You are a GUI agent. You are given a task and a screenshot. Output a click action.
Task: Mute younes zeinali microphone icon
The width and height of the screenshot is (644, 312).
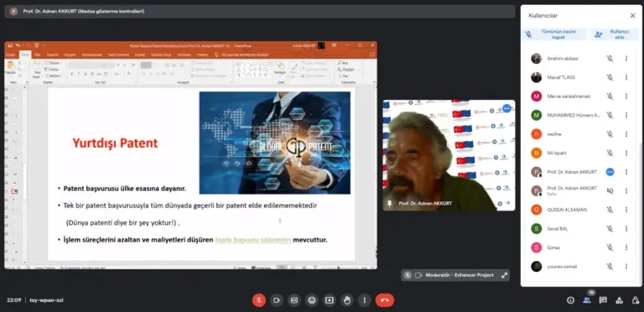click(610, 266)
